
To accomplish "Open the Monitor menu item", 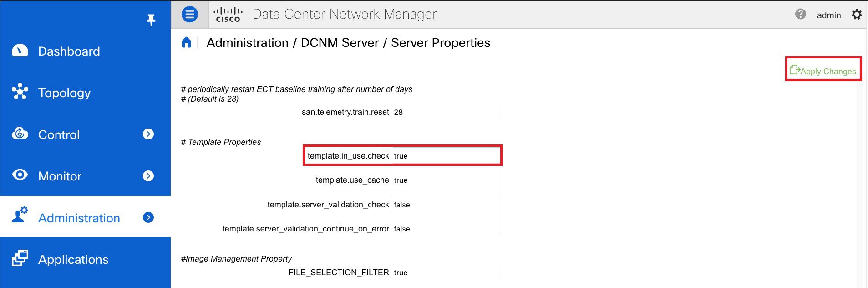I will coord(86,176).
